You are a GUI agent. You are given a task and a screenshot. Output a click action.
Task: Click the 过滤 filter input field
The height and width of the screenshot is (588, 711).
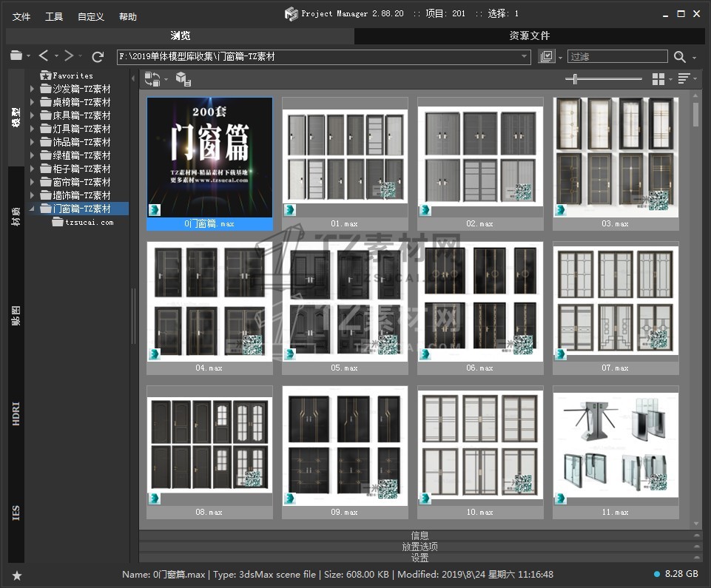[x=616, y=56]
